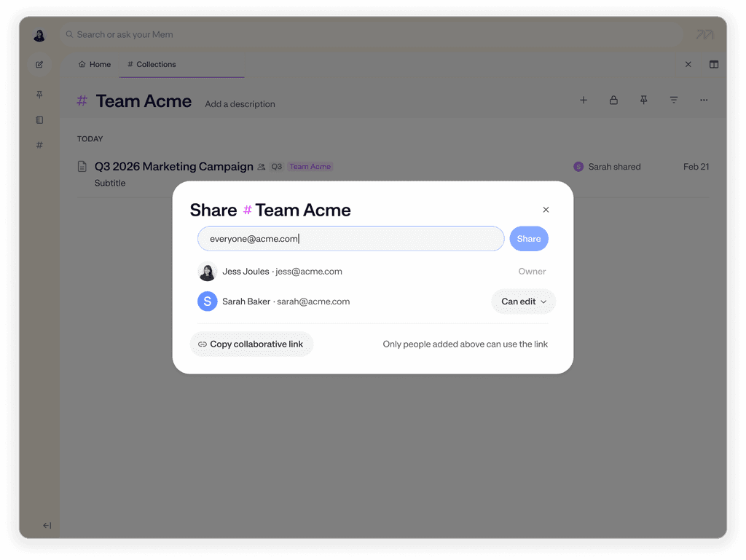Click the Sarah shared text
The width and height of the screenshot is (746, 560).
614,166
